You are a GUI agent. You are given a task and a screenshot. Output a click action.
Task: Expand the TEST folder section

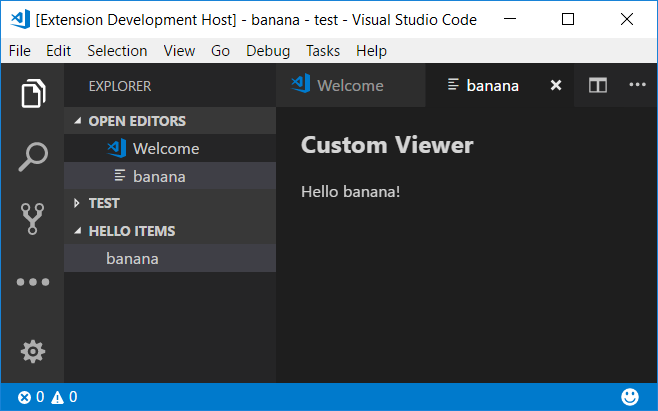[170, 203]
